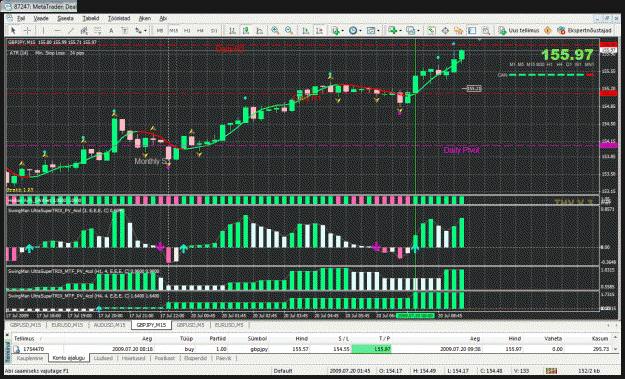Choose the trendline drawing tool
Image resolution: width=625 pixels, height=379 pixels.
[x=71, y=30]
